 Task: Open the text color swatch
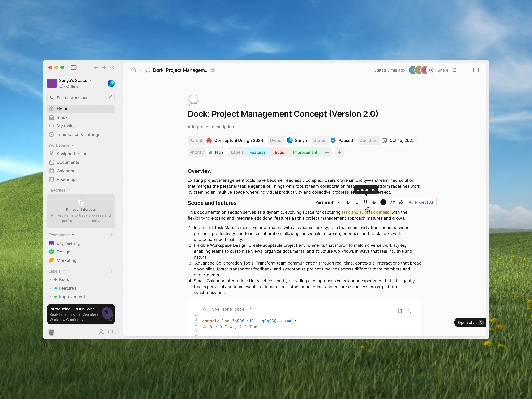[383, 202]
